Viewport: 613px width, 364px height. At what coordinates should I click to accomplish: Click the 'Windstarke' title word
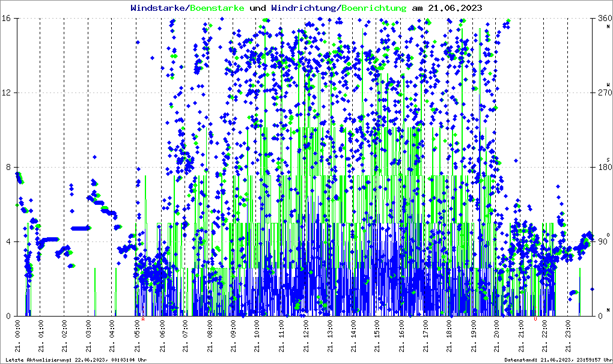[157, 8]
